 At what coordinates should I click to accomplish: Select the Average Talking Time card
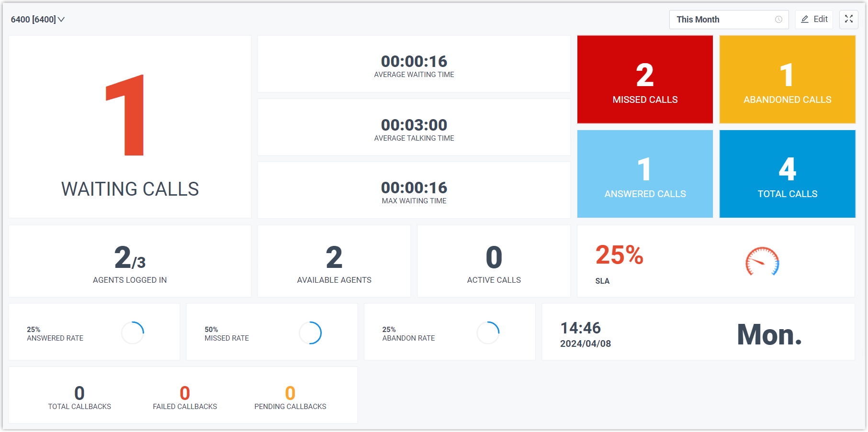[x=414, y=127]
